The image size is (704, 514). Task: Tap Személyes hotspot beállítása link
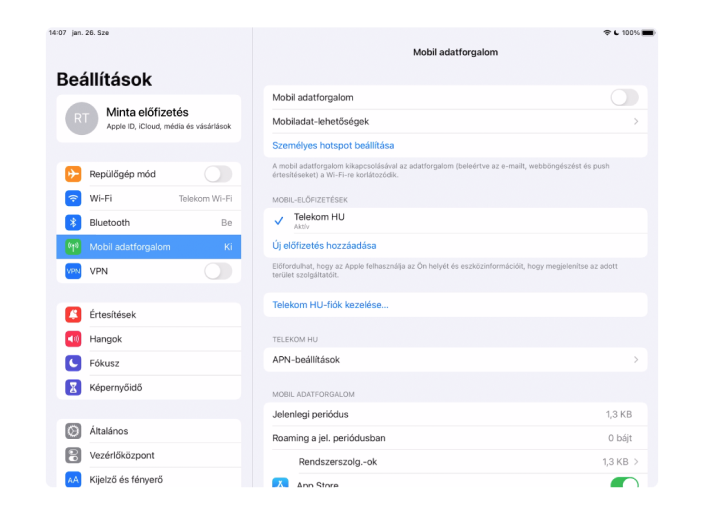(333, 145)
